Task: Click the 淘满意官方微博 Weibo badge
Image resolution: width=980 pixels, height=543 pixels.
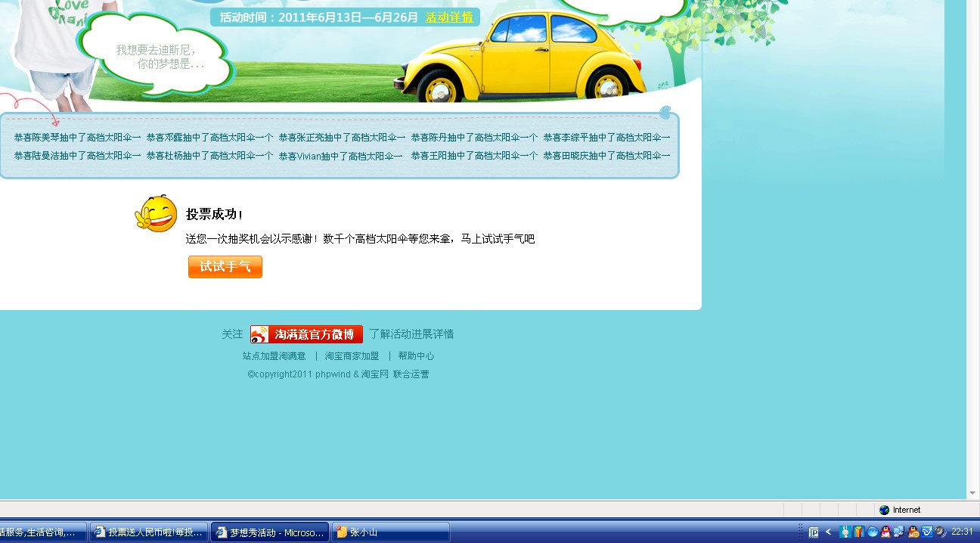Action: [306, 334]
